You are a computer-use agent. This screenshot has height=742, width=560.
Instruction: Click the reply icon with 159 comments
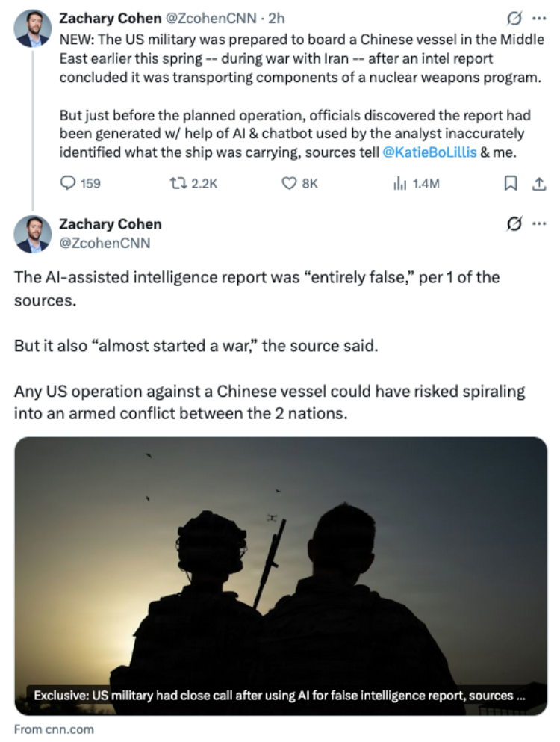pyautogui.click(x=68, y=183)
